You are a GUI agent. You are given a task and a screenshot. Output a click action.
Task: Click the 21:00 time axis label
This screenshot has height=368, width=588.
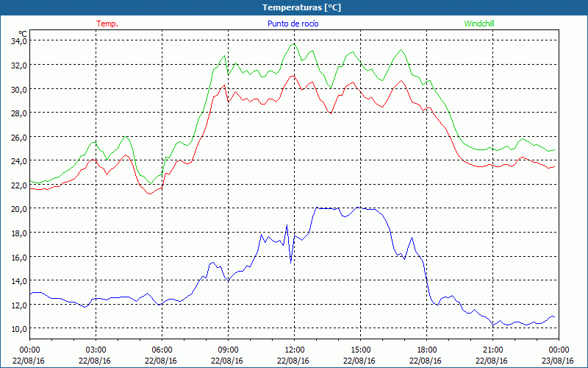coord(492,350)
